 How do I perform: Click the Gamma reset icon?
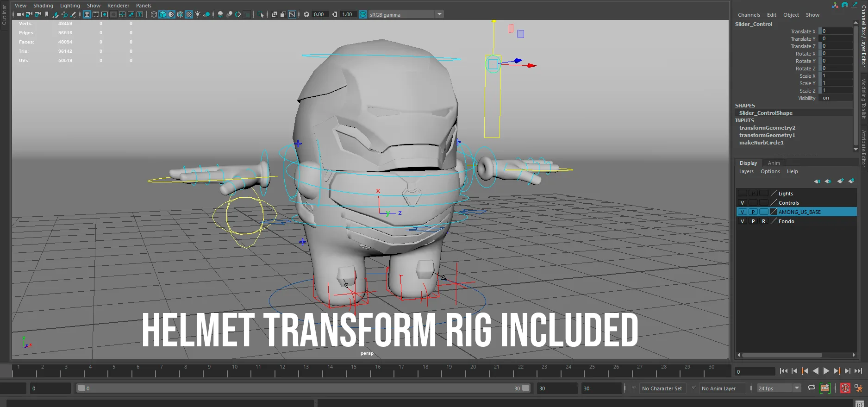coord(334,14)
